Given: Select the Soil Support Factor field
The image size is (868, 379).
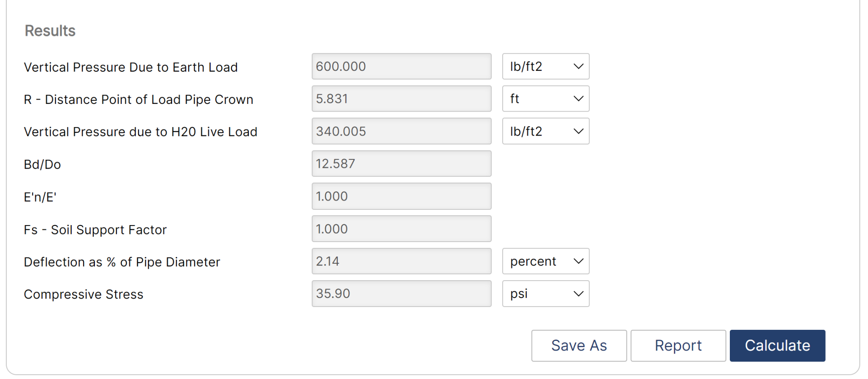Looking at the screenshot, I should point(401,229).
